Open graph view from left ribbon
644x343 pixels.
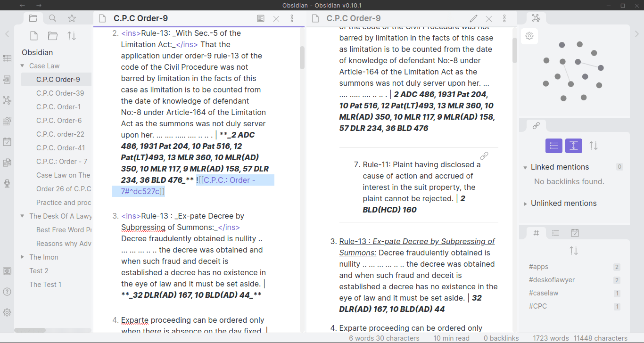[7, 100]
